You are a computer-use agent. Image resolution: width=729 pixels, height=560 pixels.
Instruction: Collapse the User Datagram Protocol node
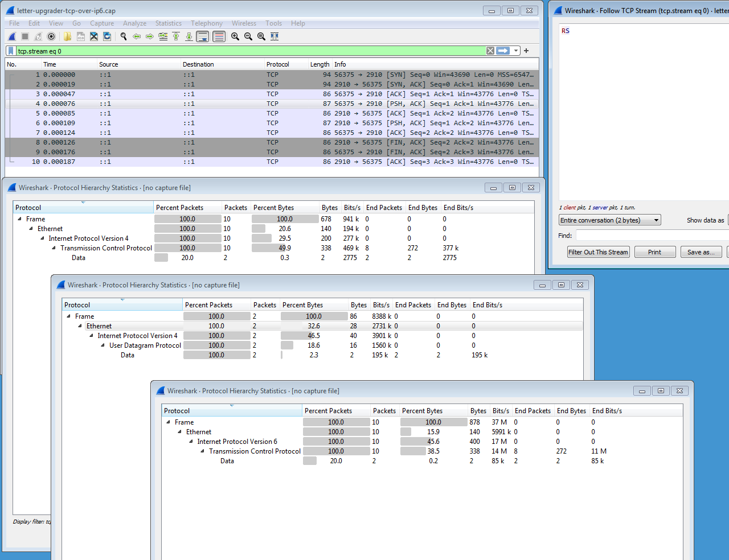point(103,345)
